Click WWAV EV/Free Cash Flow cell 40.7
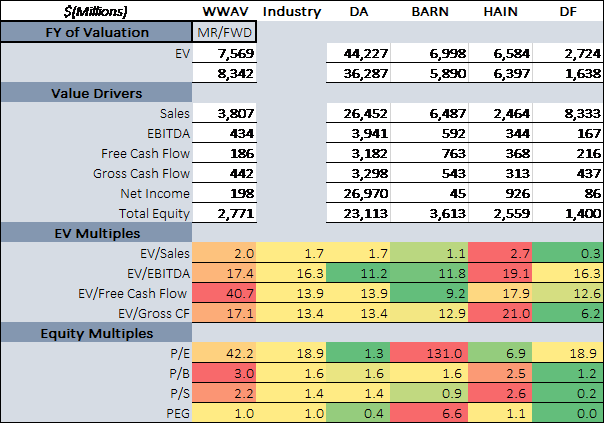605x424 pixels. click(225, 293)
